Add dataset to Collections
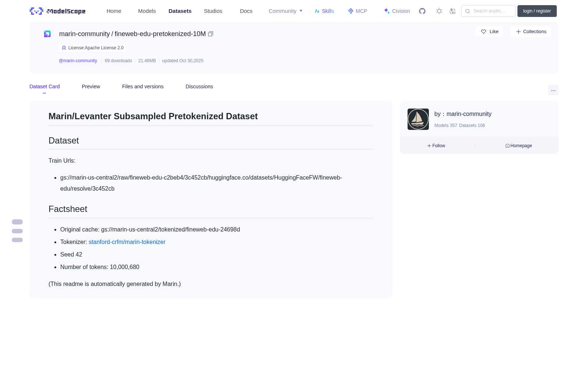This screenshot has width=588, height=368. (531, 32)
